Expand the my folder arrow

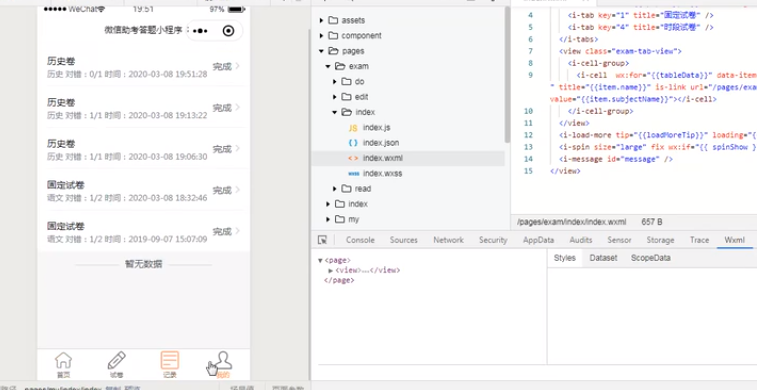click(328, 219)
